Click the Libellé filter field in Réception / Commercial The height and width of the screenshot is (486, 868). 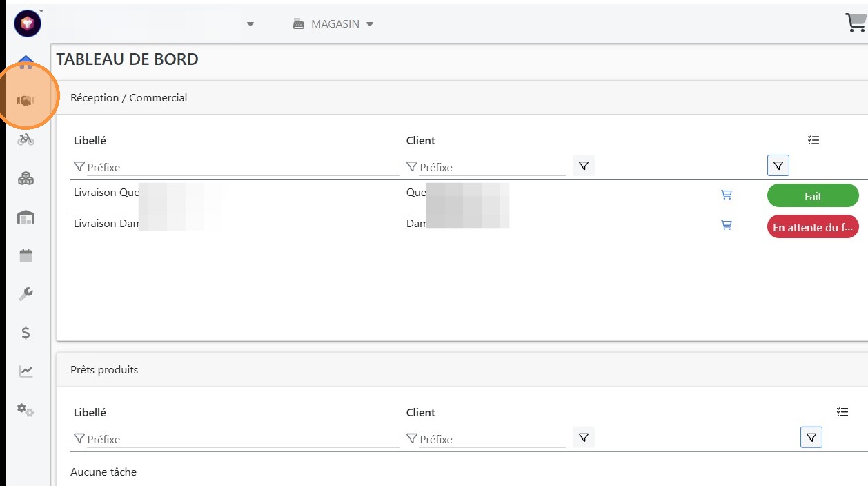[241, 167]
